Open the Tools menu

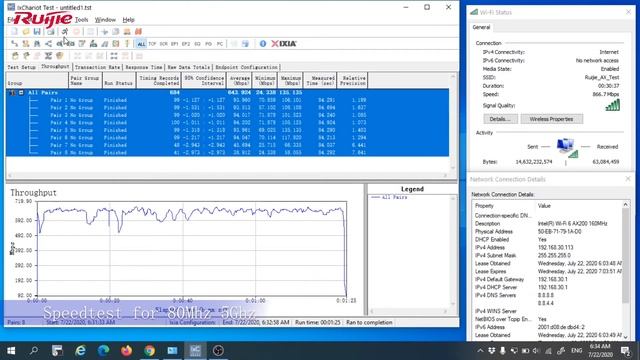81,20
